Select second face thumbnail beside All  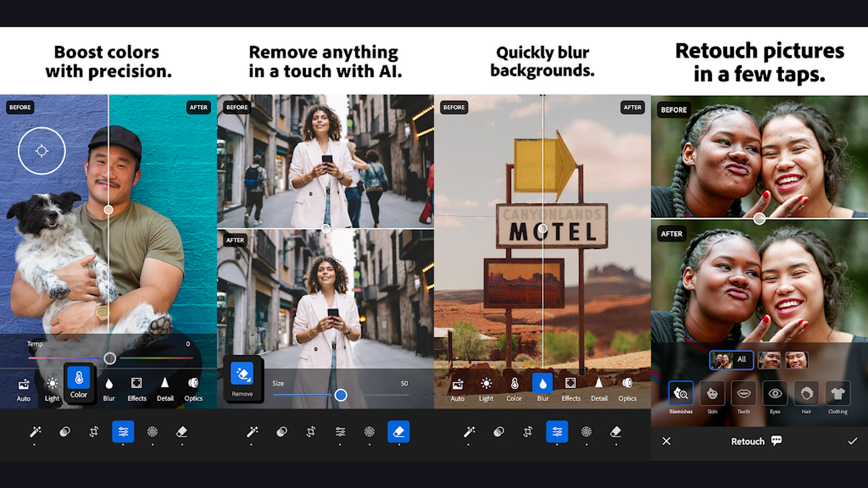pyautogui.click(x=769, y=360)
